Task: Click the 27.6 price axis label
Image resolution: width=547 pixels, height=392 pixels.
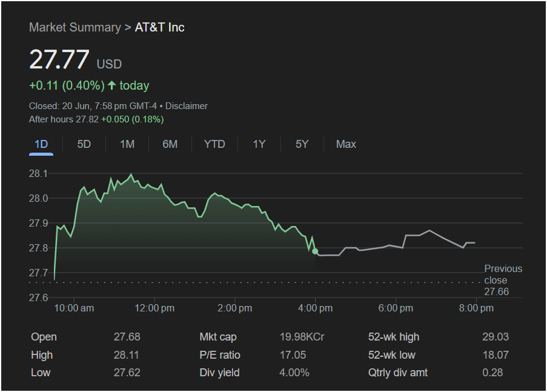Action: pos(38,297)
